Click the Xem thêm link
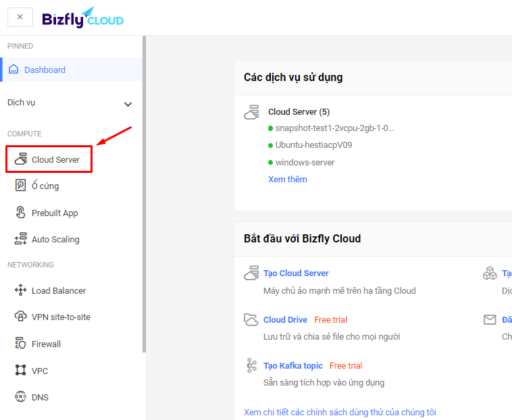The height and width of the screenshot is (420, 512). 287,179
